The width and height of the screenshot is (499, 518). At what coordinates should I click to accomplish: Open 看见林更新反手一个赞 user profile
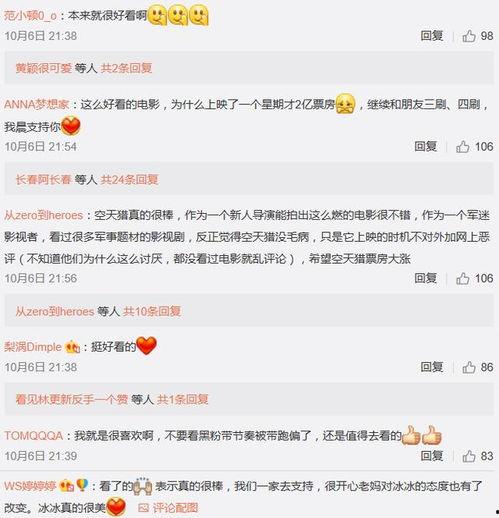72,399
